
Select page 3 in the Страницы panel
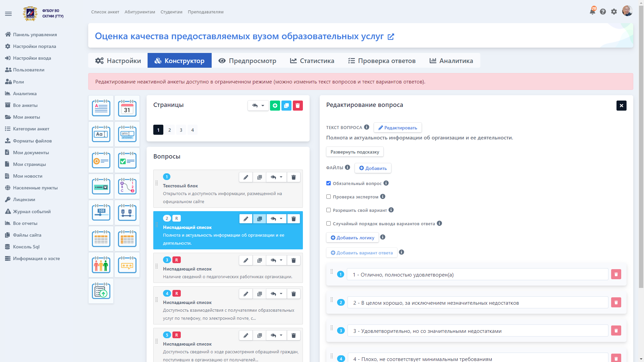181,130
